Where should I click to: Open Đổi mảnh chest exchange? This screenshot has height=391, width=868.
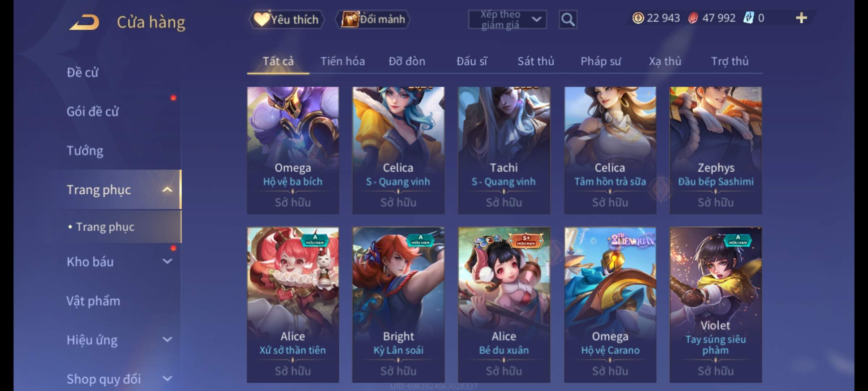coord(373,19)
